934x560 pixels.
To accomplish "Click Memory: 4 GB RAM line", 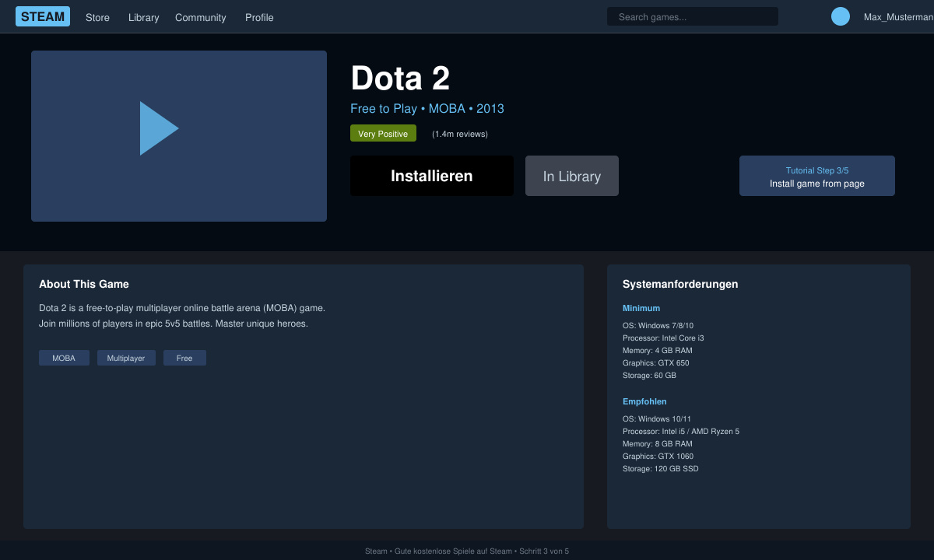I will 658,350.
